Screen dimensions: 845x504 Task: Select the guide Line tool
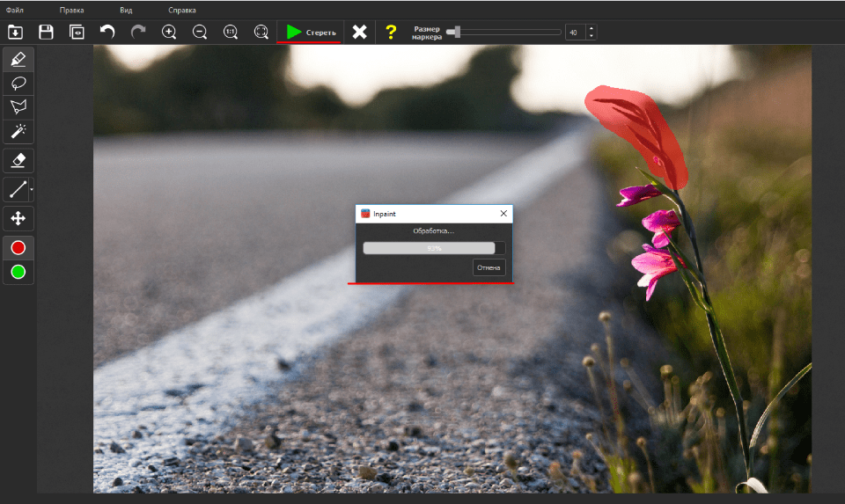pyautogui.click(x=18, y=189)
